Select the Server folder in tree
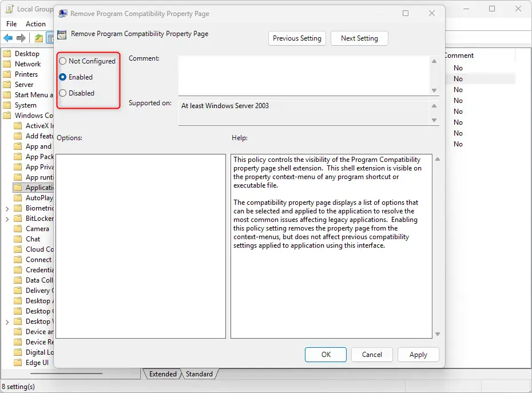 [18, 85]
